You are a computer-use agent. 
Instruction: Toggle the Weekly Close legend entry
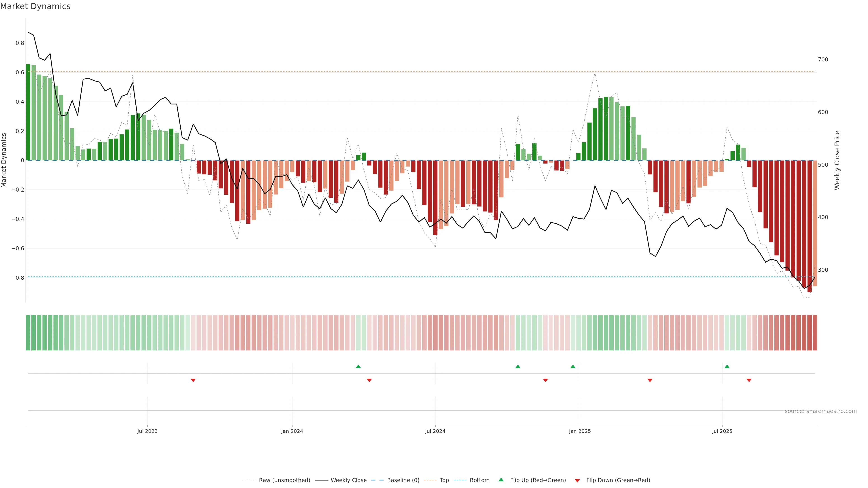348,480
